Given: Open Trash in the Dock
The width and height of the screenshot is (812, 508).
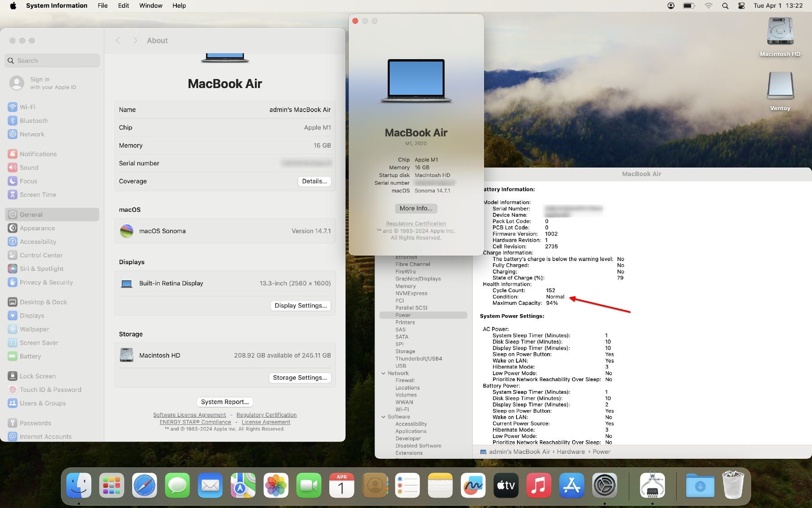Looking at the screenshot, I should click(x=733, y=485).
